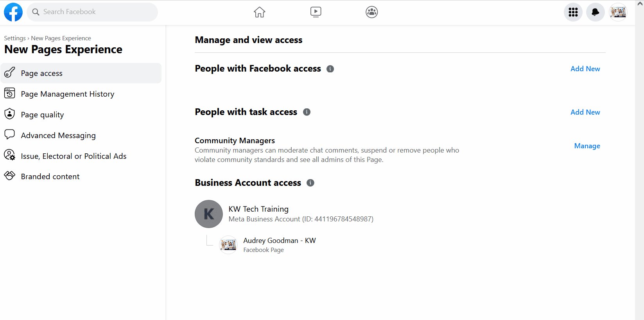Open the nine-dot menu grid icon
Screen dimensions: 644x320
573,12
